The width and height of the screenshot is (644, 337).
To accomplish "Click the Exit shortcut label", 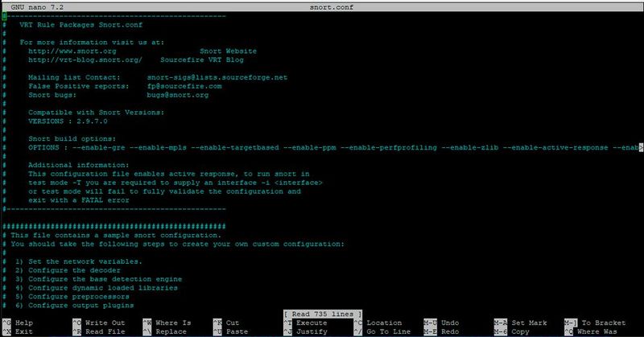I will click(x=24, y=331).
